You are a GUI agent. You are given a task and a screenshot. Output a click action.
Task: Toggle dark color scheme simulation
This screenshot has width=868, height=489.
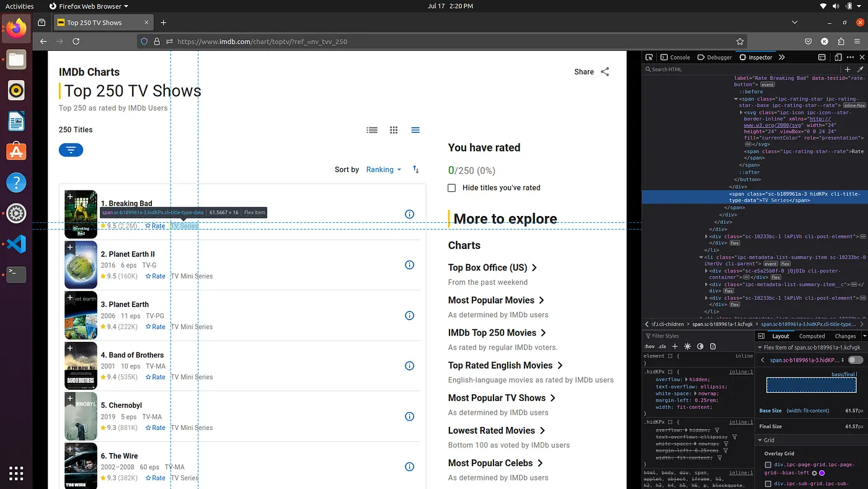(700, 346)
